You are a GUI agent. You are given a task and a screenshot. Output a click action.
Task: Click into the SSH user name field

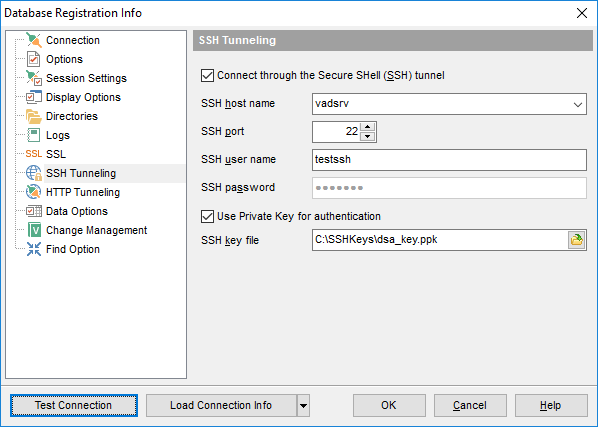(449, 160)
